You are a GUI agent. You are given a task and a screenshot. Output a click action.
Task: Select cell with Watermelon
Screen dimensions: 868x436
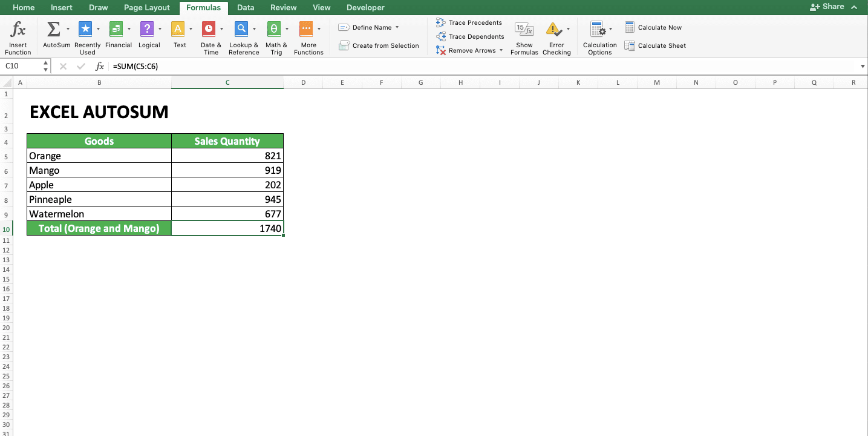[x=99, y=214]
